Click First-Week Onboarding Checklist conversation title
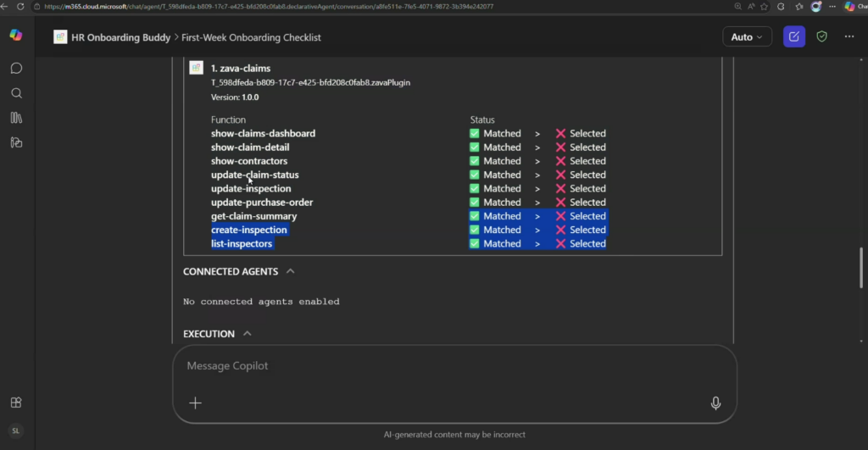868x450 pixels. coord(252,37)
